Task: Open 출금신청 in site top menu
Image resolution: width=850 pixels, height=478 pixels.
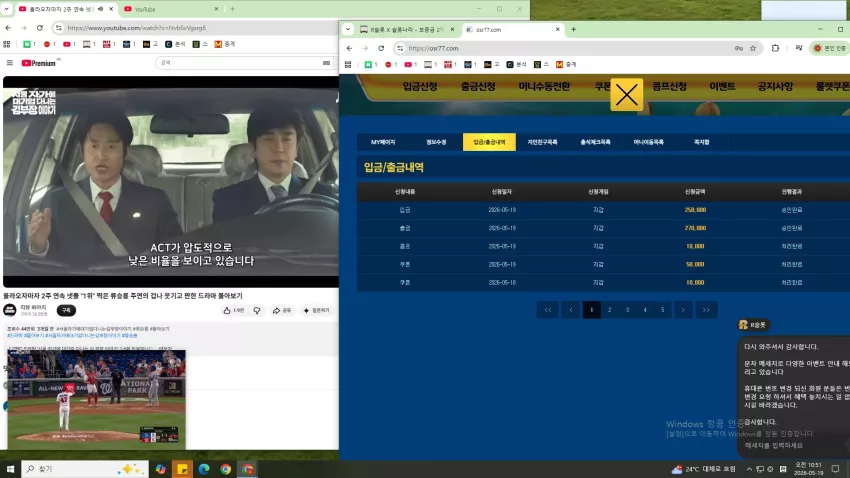Action: (478, 86)
